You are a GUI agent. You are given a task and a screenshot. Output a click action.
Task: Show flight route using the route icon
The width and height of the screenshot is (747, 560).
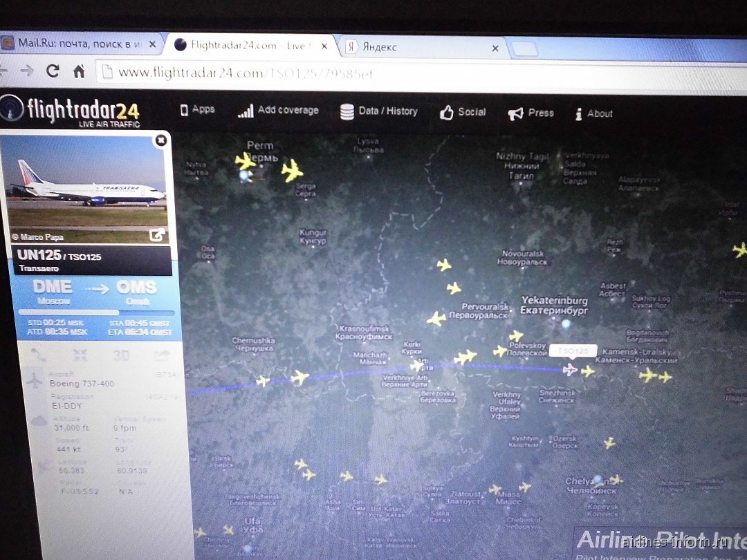pyautogui.click(x=39, y=355)
